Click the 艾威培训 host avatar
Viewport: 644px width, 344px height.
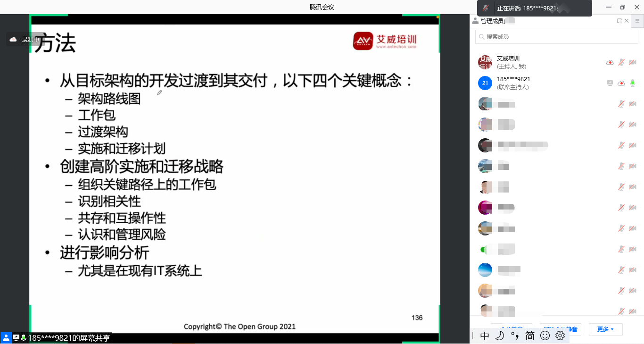(x=485, y=62)
